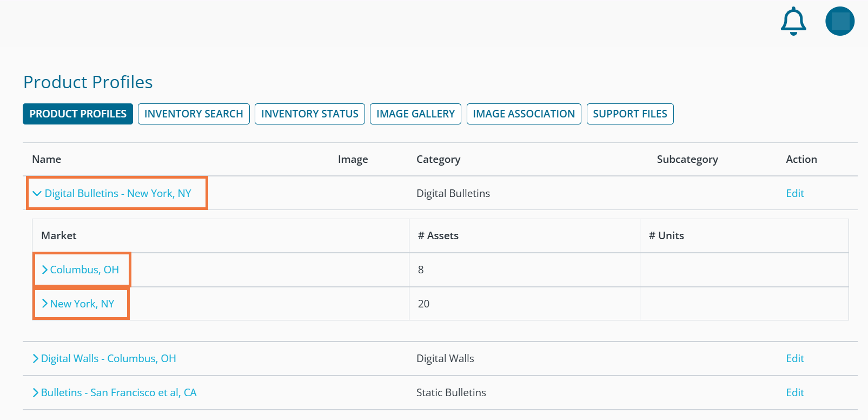Click the Category column header

(x=438, y=159)
